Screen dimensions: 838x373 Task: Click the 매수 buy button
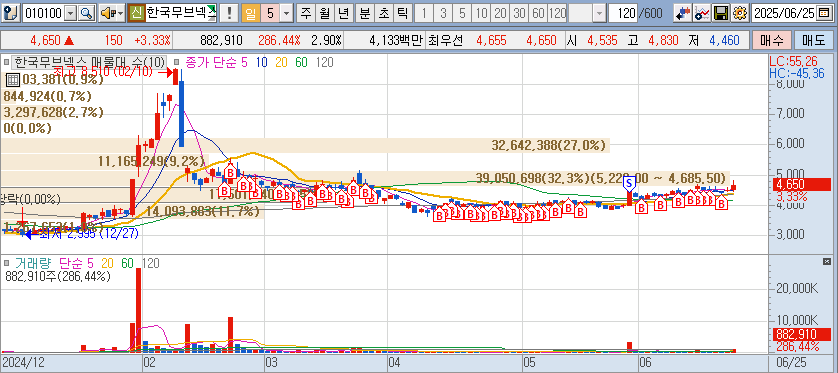771,40
